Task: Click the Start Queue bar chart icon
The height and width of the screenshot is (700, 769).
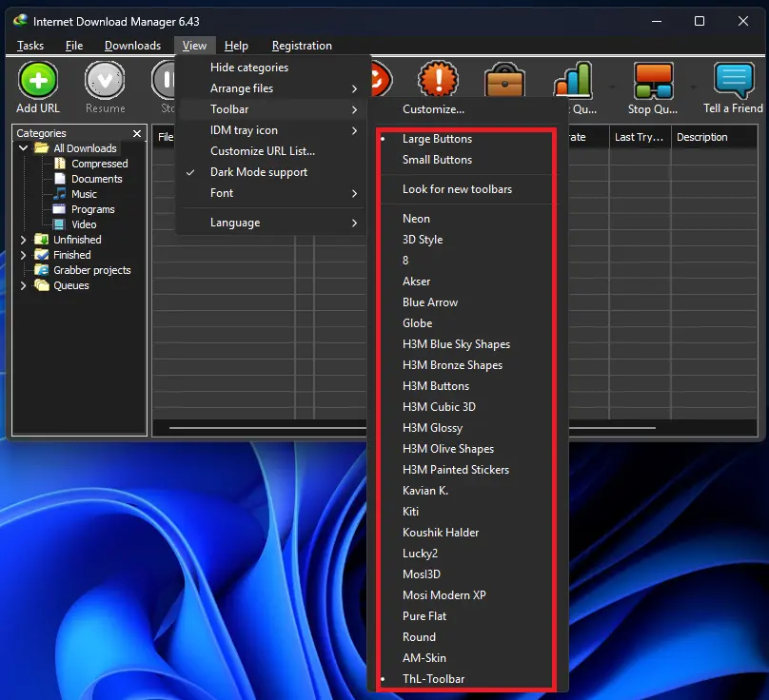Action: [x=573, y=79]
